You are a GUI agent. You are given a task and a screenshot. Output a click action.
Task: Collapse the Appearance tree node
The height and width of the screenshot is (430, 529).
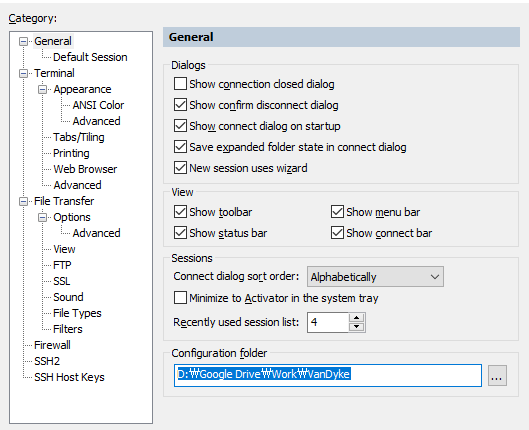43,89
